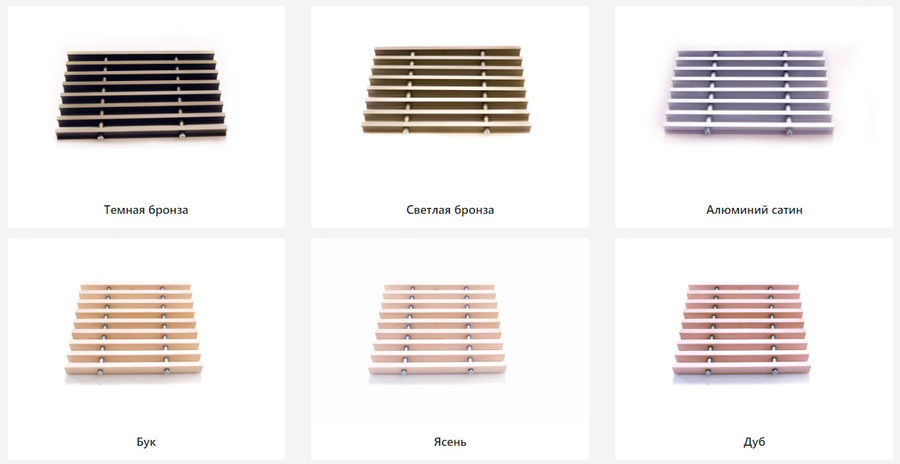Open the satin aluminium finish card

click(x=754, y=117)
